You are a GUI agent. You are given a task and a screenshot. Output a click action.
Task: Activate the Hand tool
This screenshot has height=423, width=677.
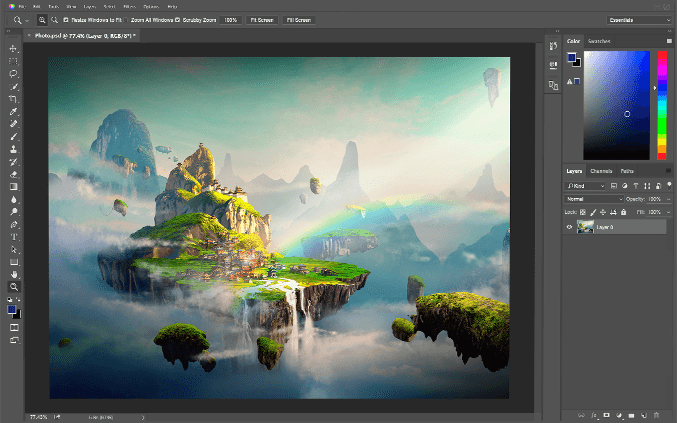click(x=13, y=273)
